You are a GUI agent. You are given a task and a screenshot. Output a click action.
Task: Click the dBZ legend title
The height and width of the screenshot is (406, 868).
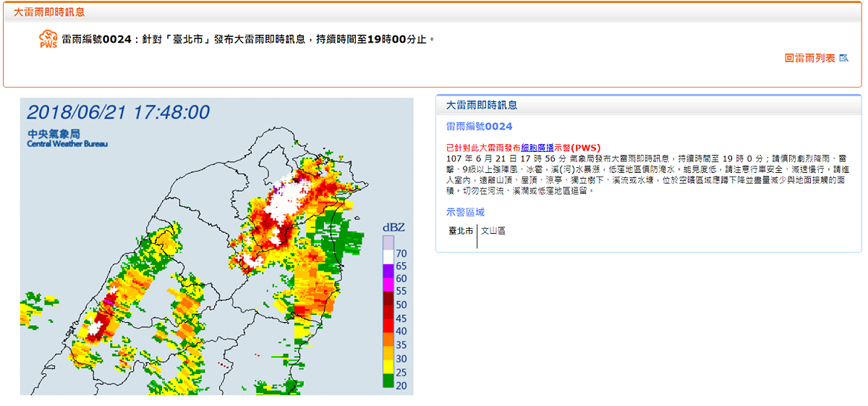(x=393, y=228)
